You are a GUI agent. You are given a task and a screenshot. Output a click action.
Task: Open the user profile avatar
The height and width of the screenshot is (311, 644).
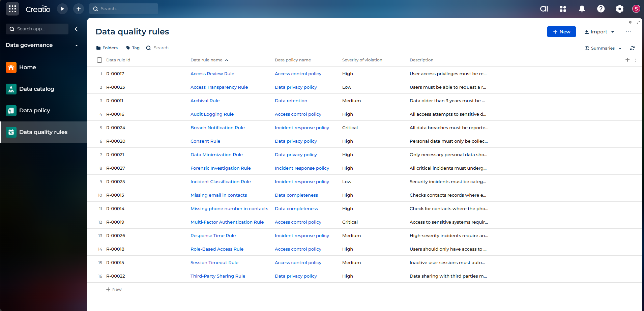[x=636, y=9]
